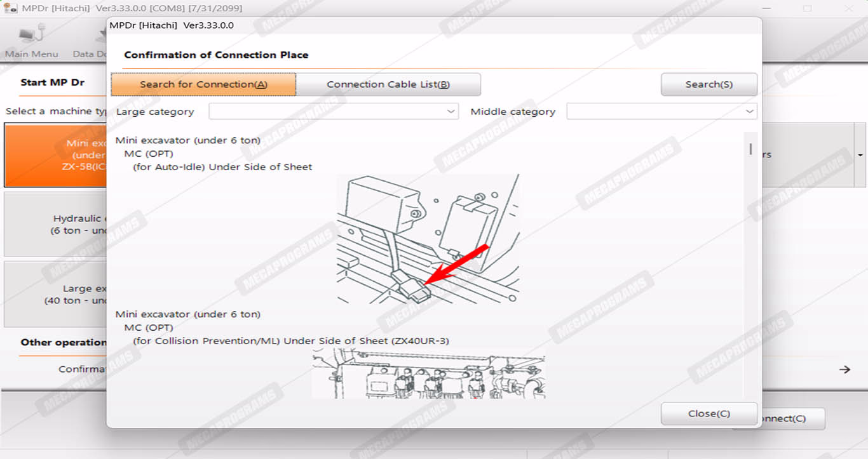Select the Collision Prevention connector diagram image

[x=428, y=373]
